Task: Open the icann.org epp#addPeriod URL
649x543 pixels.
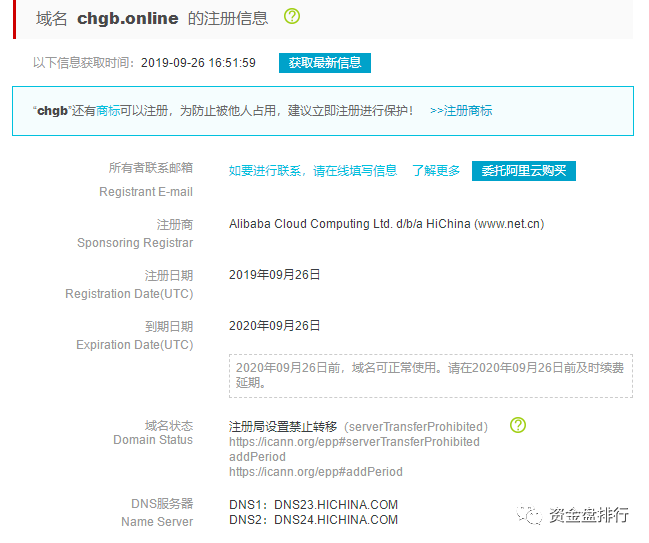Action: [x=316, y=472]
